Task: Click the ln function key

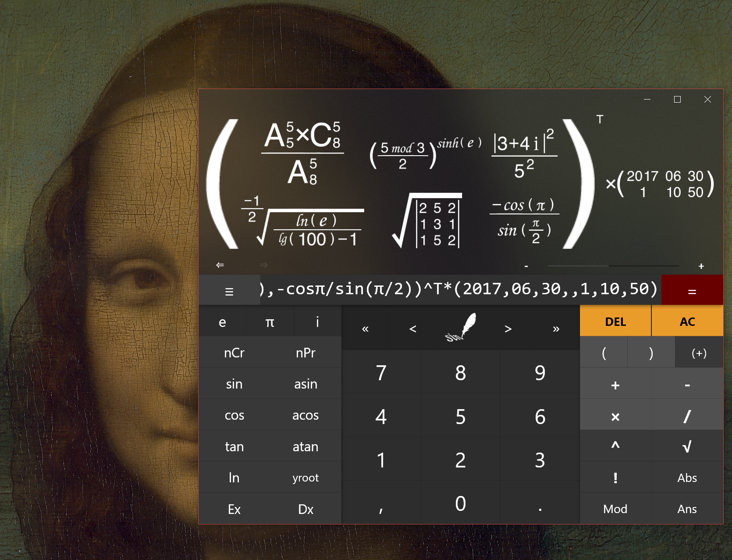Action: click(x=235, y=478)
